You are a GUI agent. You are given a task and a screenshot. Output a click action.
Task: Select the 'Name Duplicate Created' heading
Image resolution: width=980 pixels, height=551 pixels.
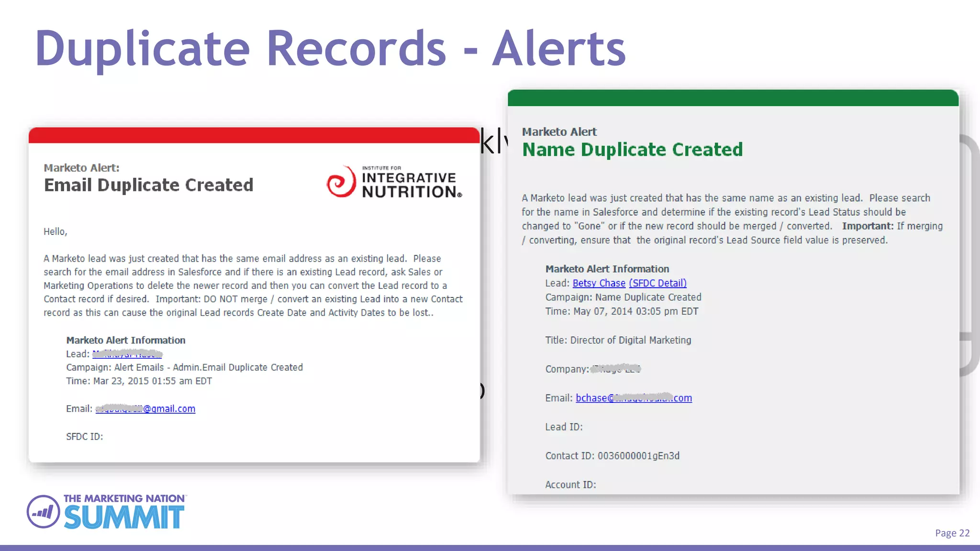[632, 150]
